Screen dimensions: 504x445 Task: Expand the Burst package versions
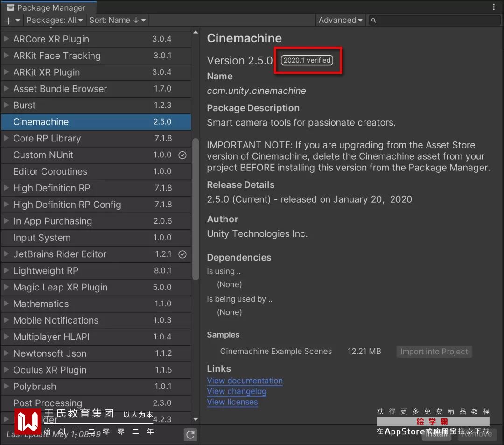[6, 105]
